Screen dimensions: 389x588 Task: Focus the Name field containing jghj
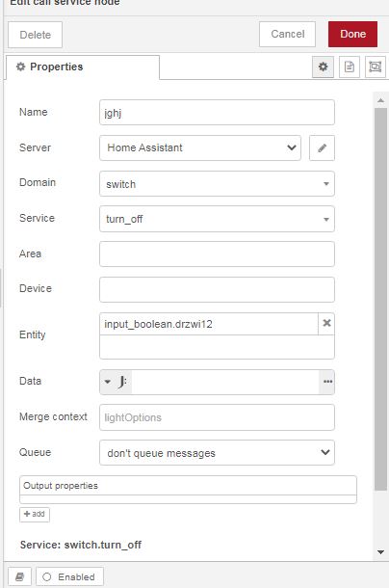(x=217, y=113)
